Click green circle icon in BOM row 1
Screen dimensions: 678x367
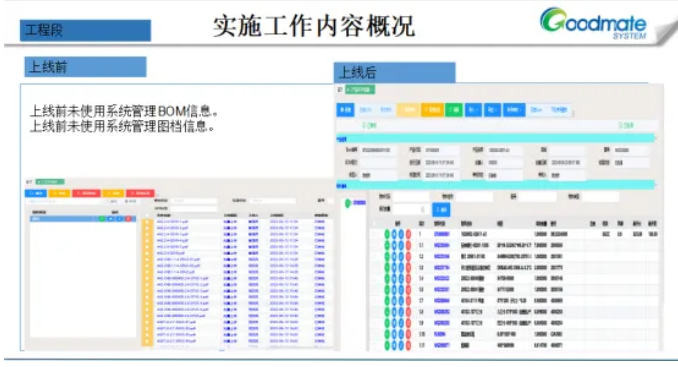click(387, 234)
